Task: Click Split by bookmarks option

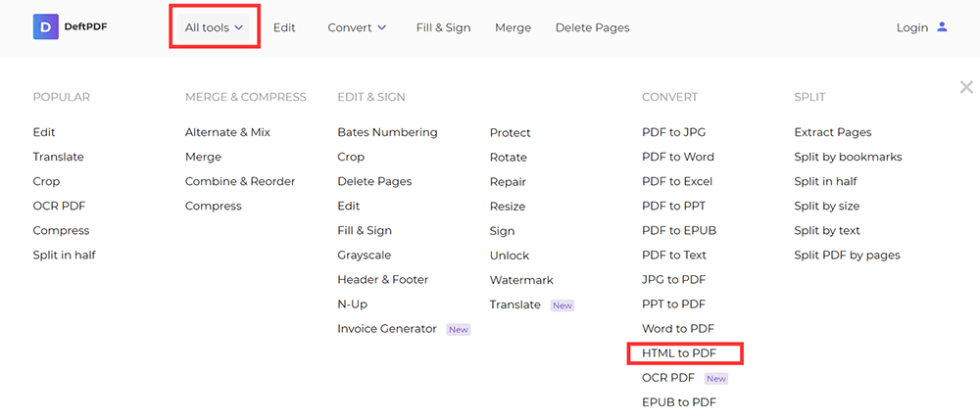Action: click(848, 157)
